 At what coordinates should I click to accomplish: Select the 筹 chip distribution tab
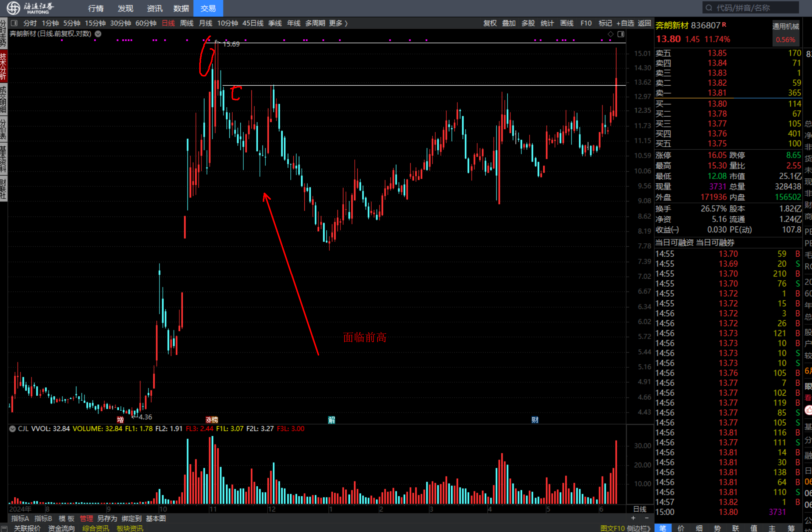click(x=791, y=528)
